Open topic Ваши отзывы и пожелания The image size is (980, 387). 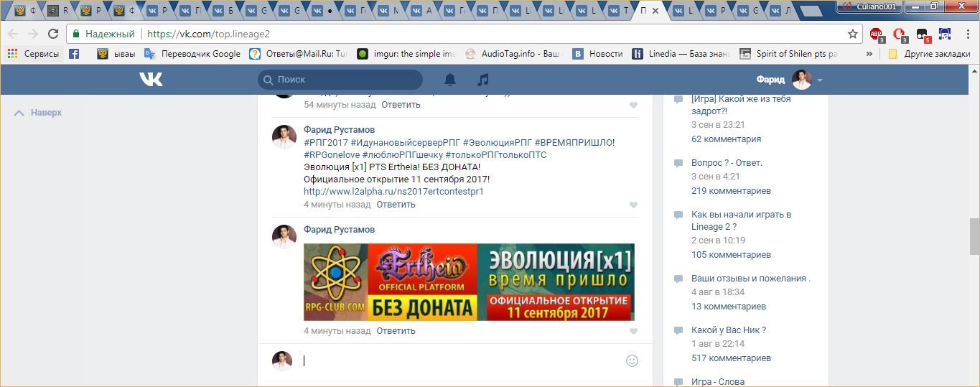(751, 279)
